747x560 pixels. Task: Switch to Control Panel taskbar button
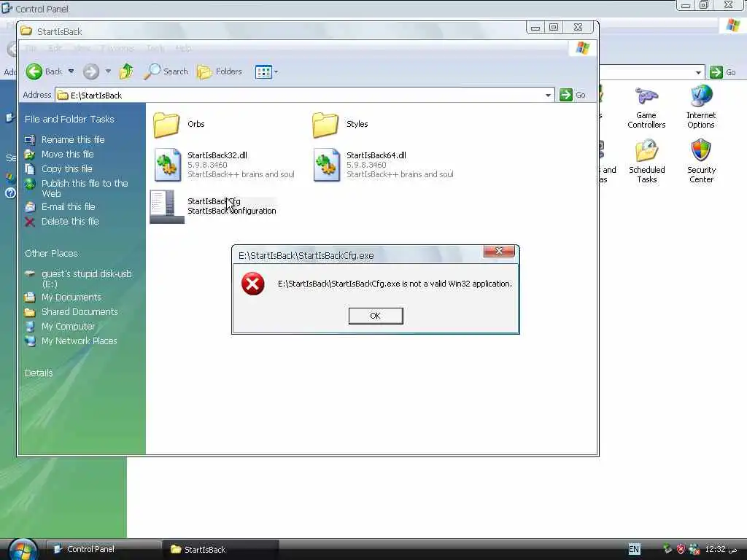point(104,549)
